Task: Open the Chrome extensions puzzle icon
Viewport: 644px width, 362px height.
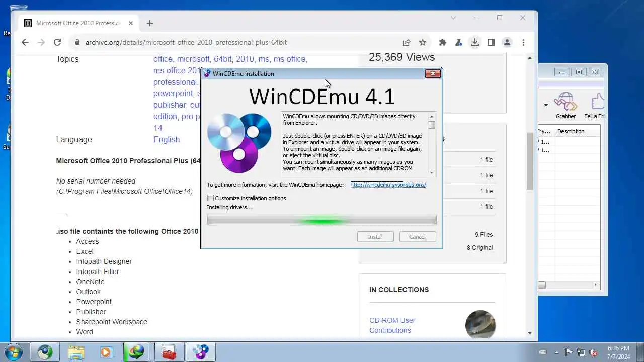Action: pyautogui.click(x=443, y=42)
